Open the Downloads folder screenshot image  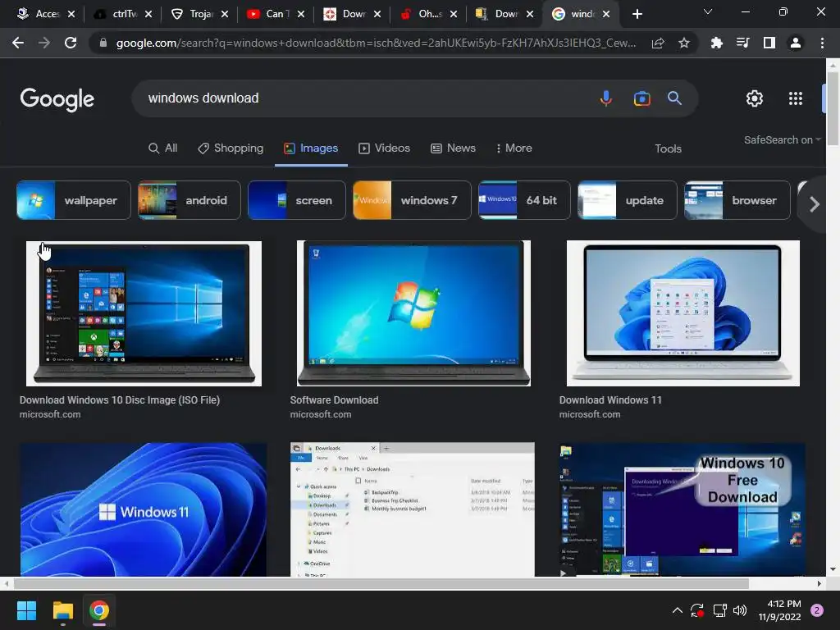412,509
